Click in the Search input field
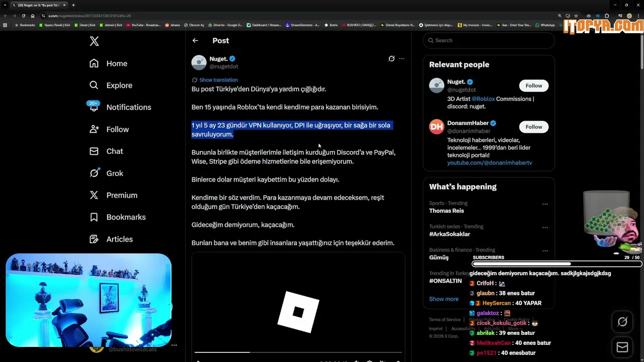This screenshot has height=362, width=644. (x=489, y=40)
